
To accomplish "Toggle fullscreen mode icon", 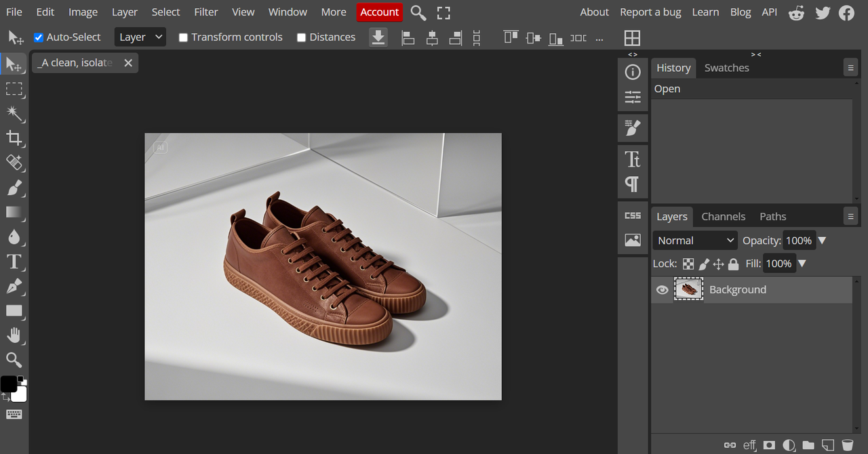I will click(443, 12).
